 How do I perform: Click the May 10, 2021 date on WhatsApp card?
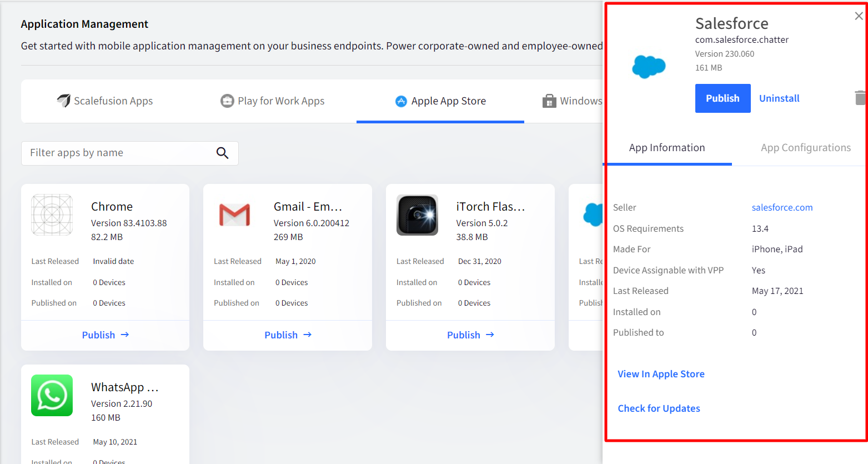(x=115, y=442)
